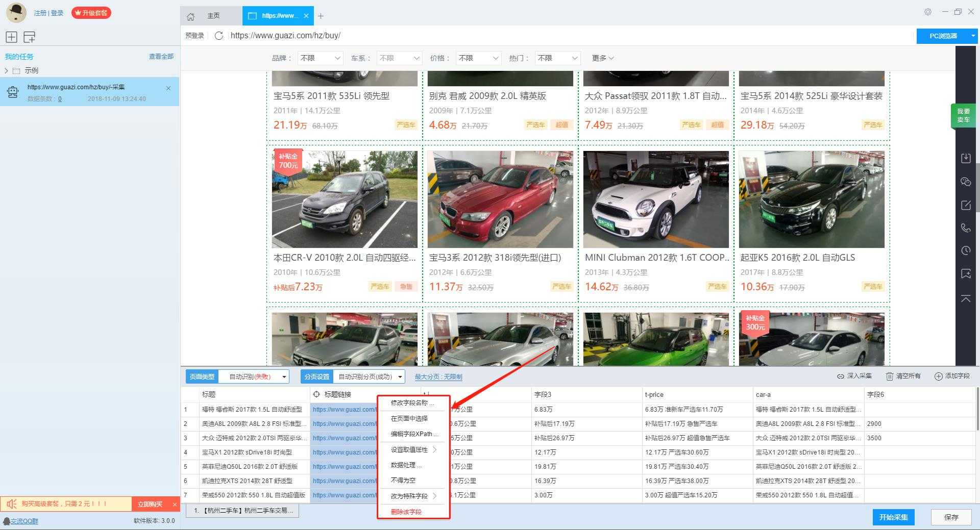Click the 预登录 button
Viewport: 980px width, 530px height.
(194, 36)
